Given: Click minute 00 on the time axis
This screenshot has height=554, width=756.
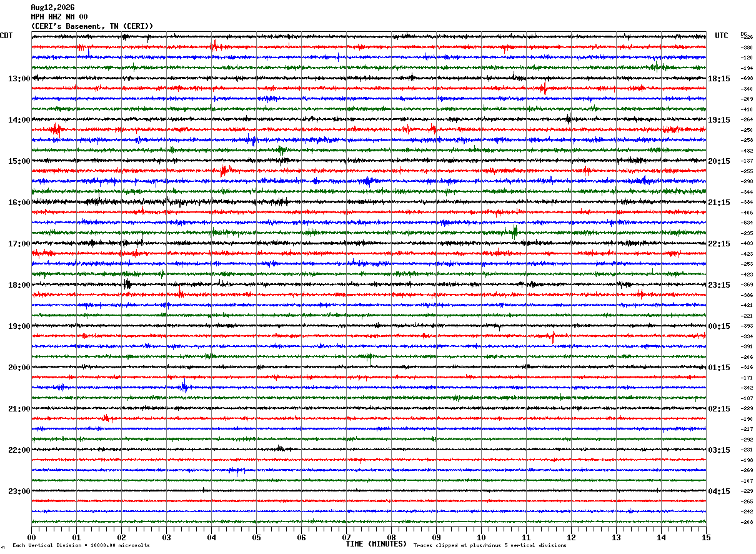Looking at the screenshot, I should (x=31, y=537).
